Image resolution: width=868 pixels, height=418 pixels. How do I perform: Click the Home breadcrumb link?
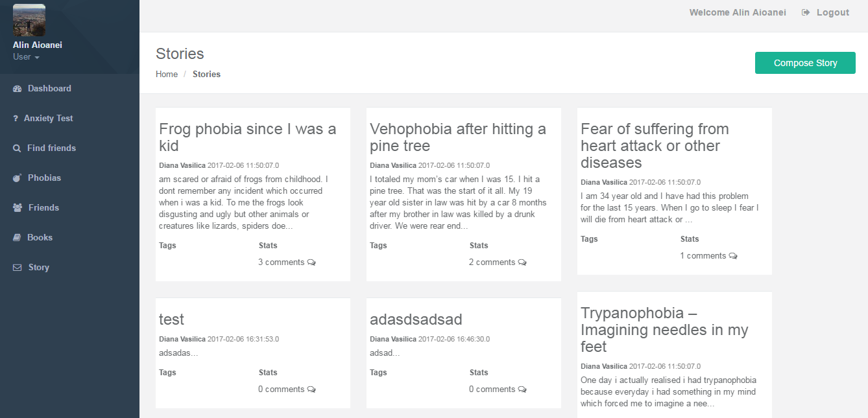[167, 75]
